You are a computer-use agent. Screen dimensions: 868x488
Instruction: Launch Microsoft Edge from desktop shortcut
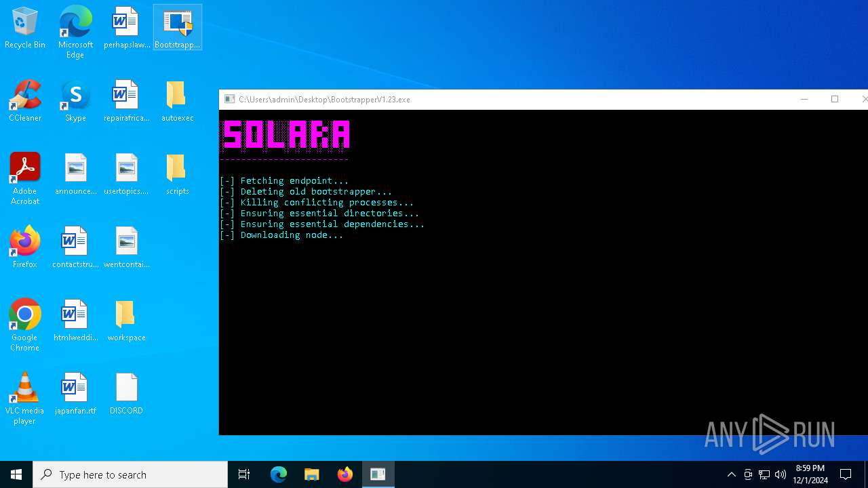pyautogui.click(x=75, y=32)
